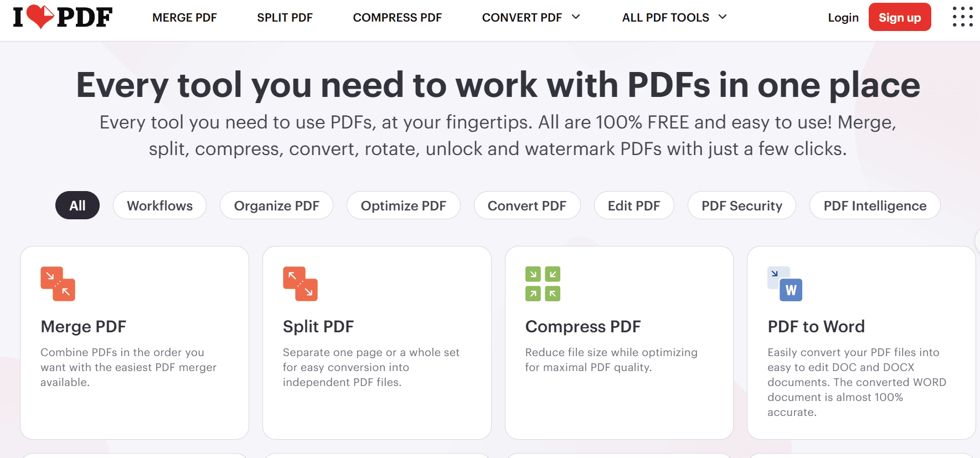Click Convert PDF in the navigation bar
The image size is (980, 458).
click(x=522, y=18)
